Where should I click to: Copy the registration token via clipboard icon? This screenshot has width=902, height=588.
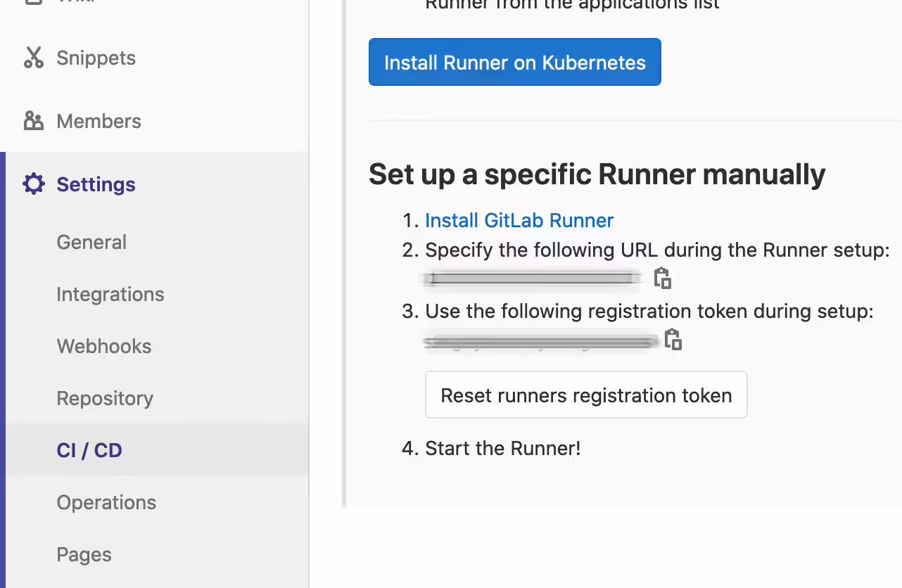pyautogui.click(x=673, y=340)
